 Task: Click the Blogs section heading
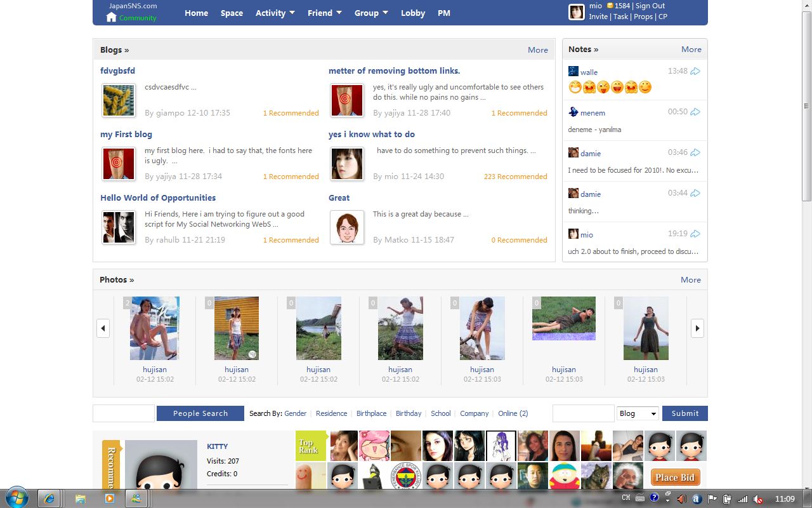click(x=114, y=50)
